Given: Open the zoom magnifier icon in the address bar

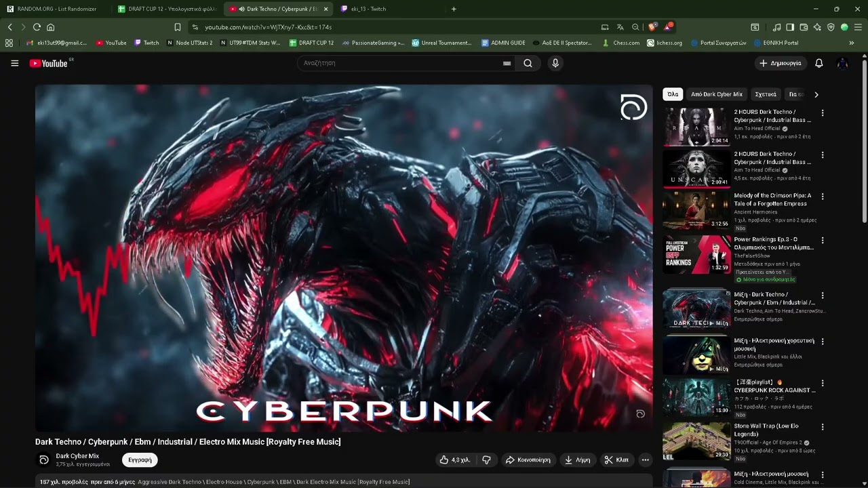Looking at the screenshot, I should tap(635, 27).
